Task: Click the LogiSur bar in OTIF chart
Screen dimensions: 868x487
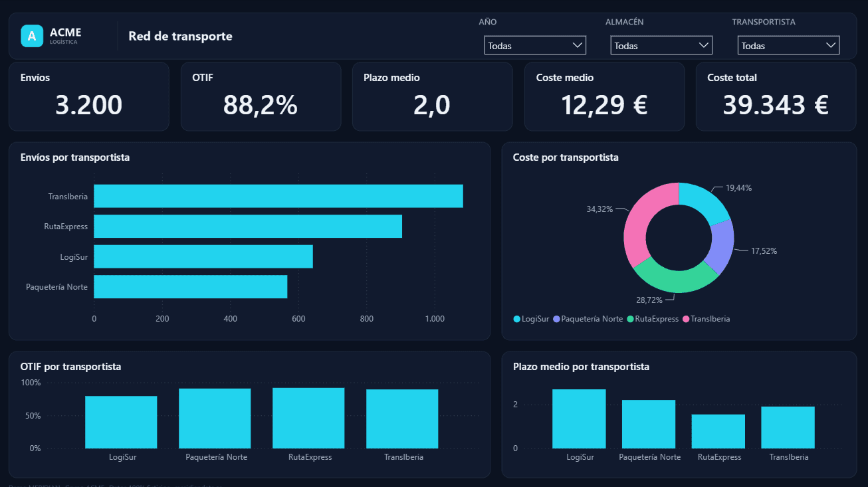Action: pyautogui.click(x=121, y=423)
